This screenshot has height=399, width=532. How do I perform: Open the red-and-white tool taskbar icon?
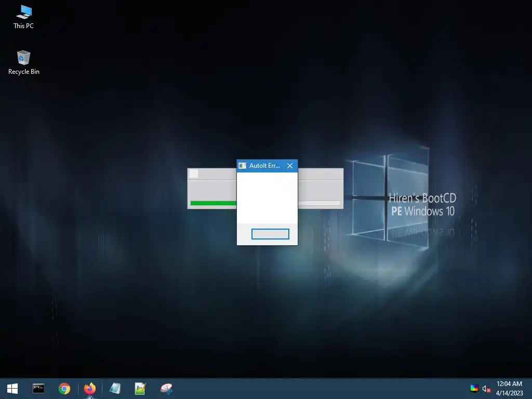pos(166,389)
